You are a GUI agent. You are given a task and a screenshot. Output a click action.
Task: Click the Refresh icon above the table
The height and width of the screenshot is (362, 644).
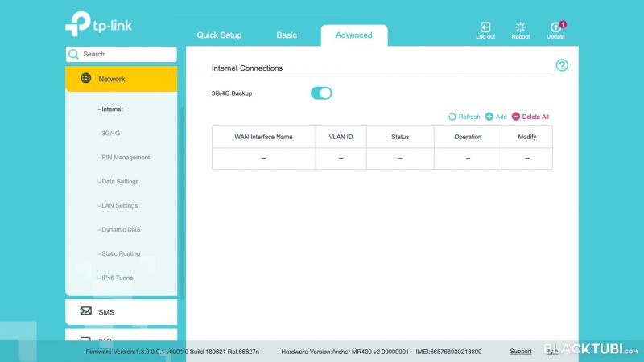tap(452, 117)
